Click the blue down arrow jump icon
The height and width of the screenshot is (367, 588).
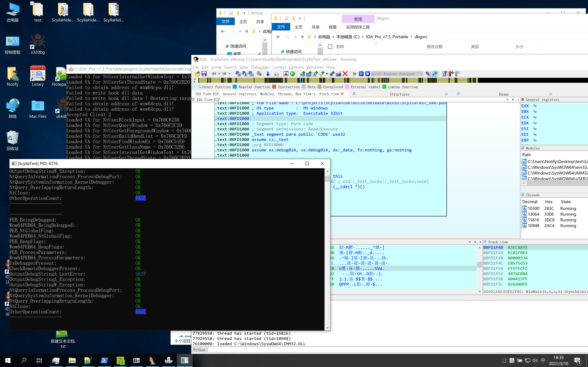[268, 74]
